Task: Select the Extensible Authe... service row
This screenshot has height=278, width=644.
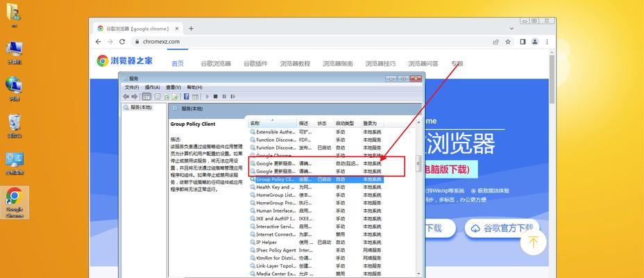Action: click(316, 132)
